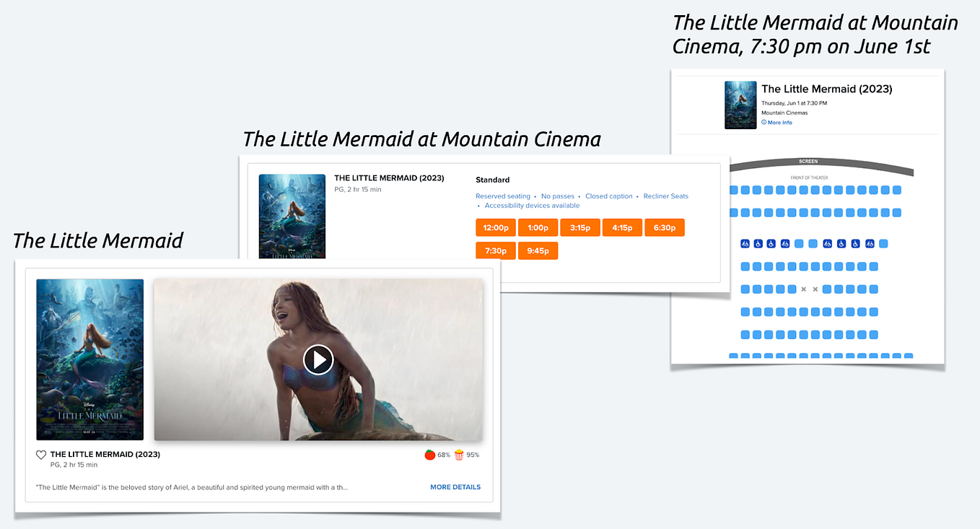Image resolution: width=980 pixels, height=529 pixels.
Task: Select the 12:00p showtime
Action: (x=496, y=228)
